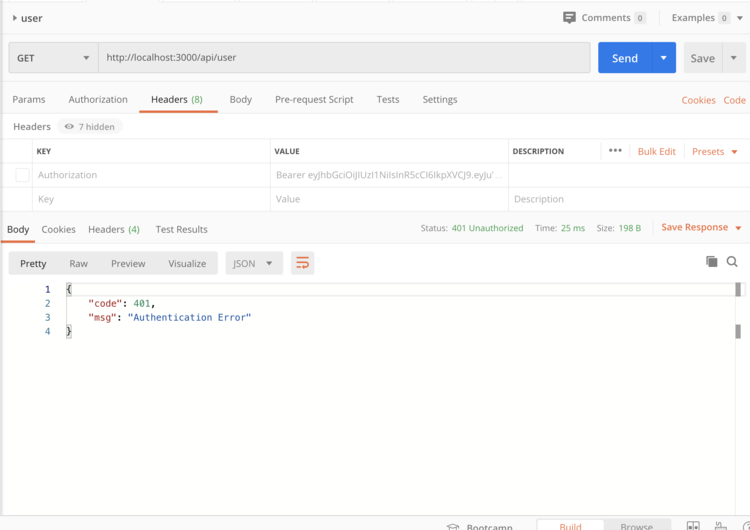Open the request Cookies link
This screenshot has width=750, height=530.
point(699,100)
